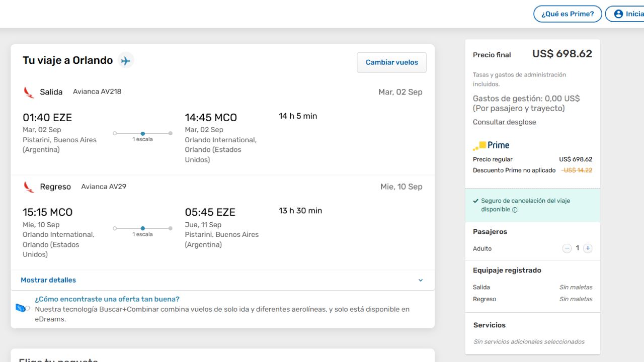Click the Servicios heading
The image size is (644, 362).
click(x=490, y=325)
